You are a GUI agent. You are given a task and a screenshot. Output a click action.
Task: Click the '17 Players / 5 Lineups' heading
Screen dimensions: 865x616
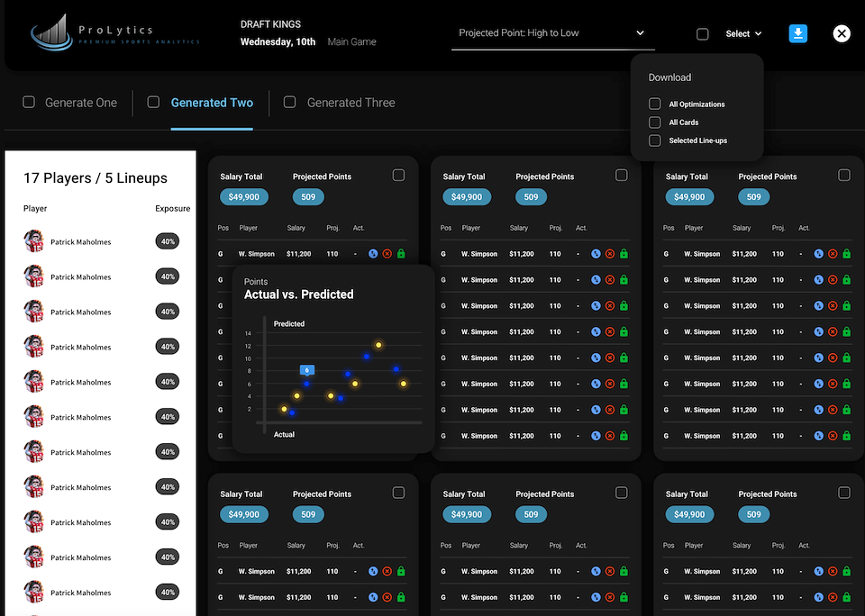pos(95,178)
